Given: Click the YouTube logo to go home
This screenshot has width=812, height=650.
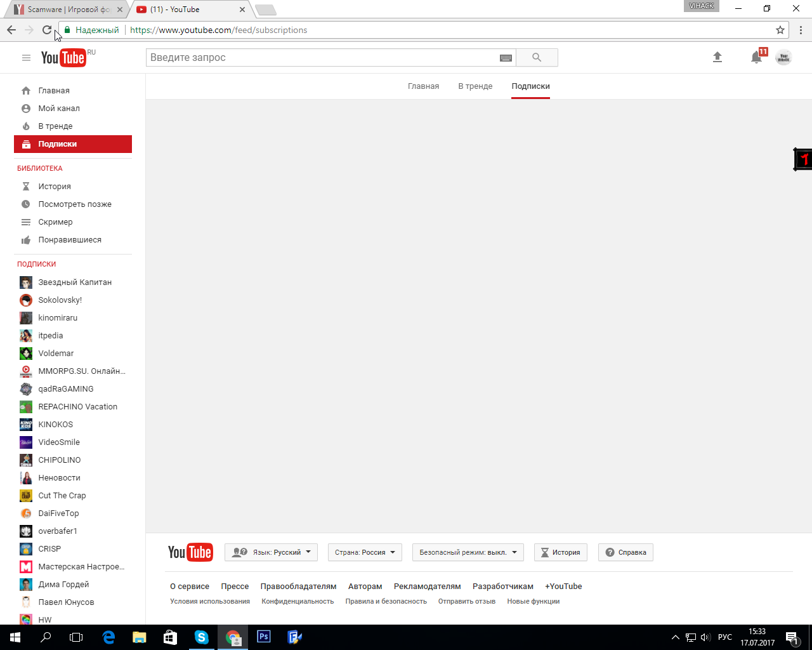Looking at the screenshot, I should click(x=63, y=57).
